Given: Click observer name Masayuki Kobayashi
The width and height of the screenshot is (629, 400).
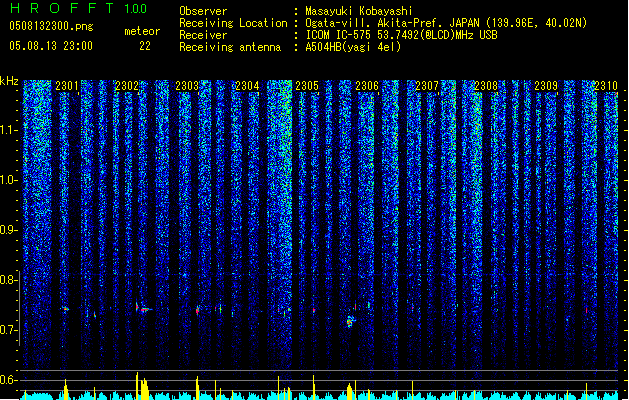Looking at the screenshot, I should [358, 11].
